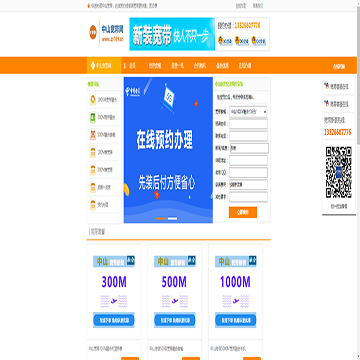Select the first nav item after the highlighted tab
Screen dimensions: 360x360
click(133, 66)
